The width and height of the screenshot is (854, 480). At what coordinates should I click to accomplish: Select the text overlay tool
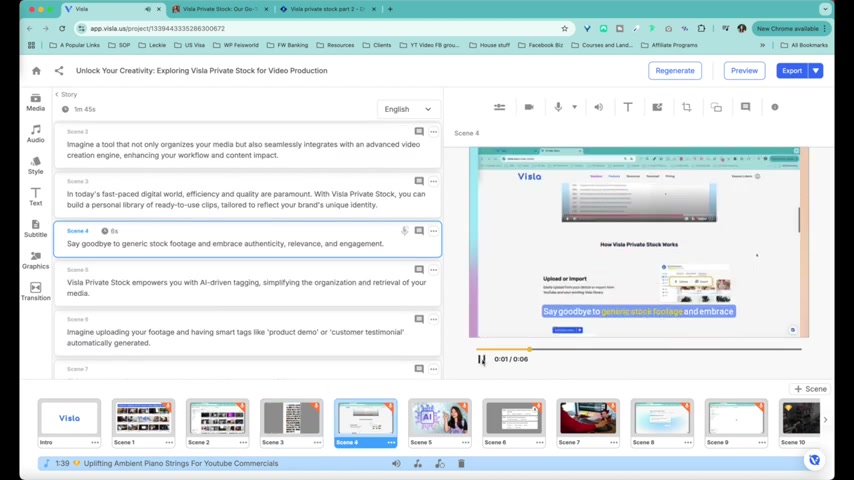pos(628,107)
